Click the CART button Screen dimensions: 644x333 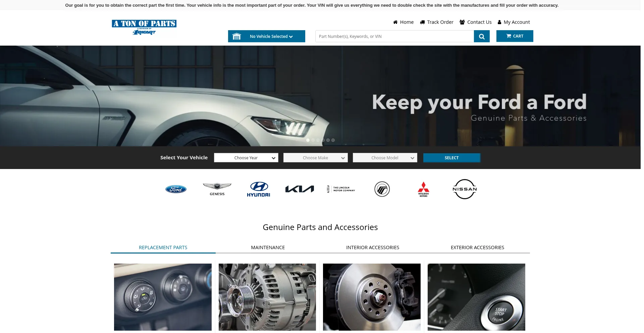(515, 36)
